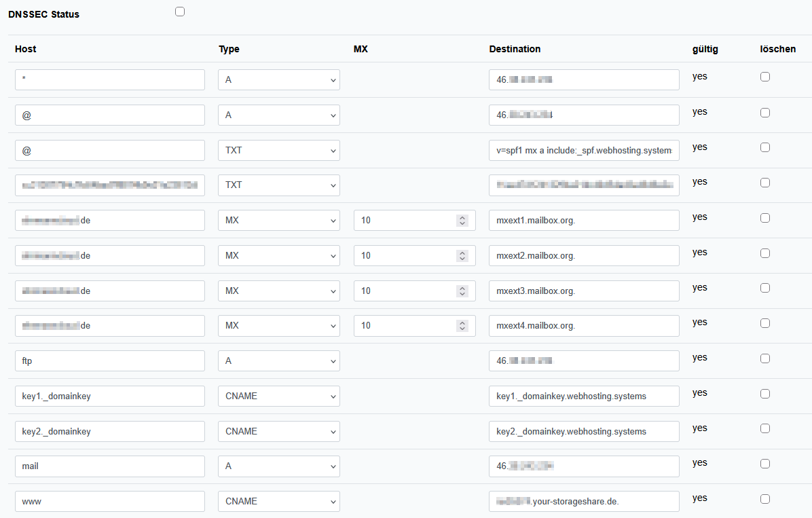Select delete checkbox for key1._domainkey row
Screen dimensions: 812x518
click(x=765, y=394)
